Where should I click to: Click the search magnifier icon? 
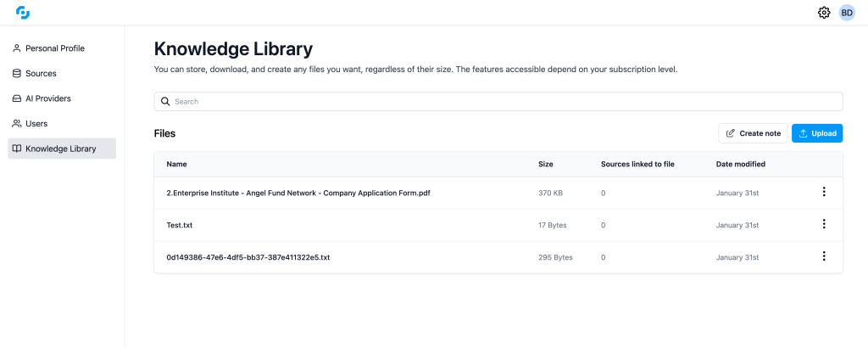(165, 101)
